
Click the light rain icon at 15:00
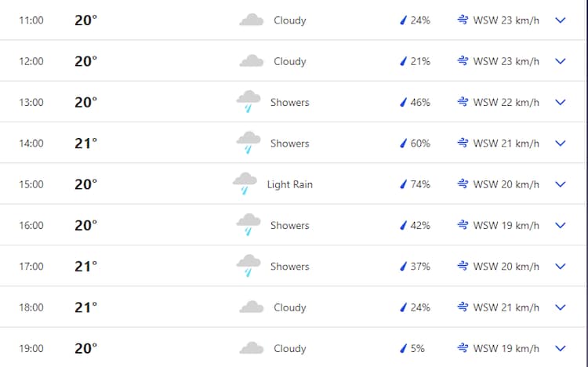(x=245, y=184)
